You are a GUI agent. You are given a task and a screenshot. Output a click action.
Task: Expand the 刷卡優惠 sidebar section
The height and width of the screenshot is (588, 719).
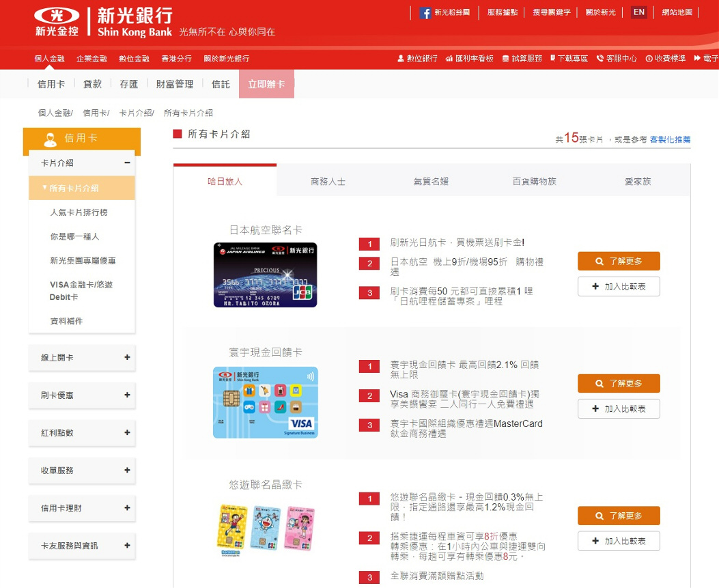[127, 395]
